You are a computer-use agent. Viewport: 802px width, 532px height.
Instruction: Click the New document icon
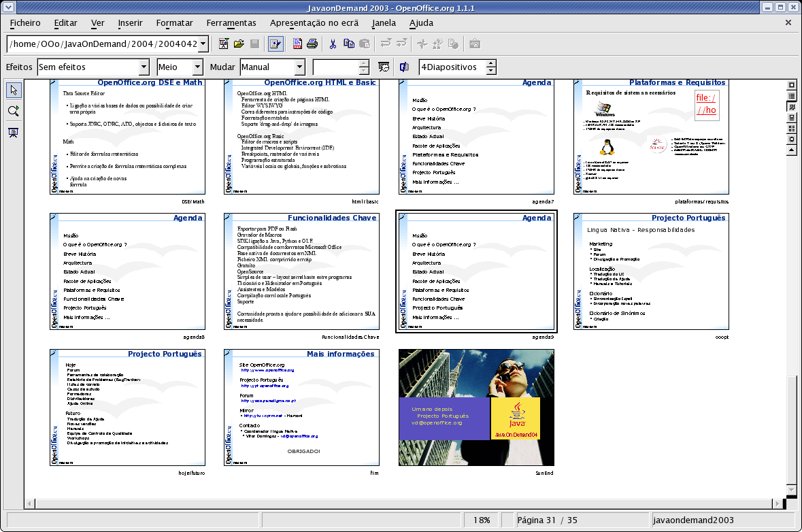pos(224,44)
